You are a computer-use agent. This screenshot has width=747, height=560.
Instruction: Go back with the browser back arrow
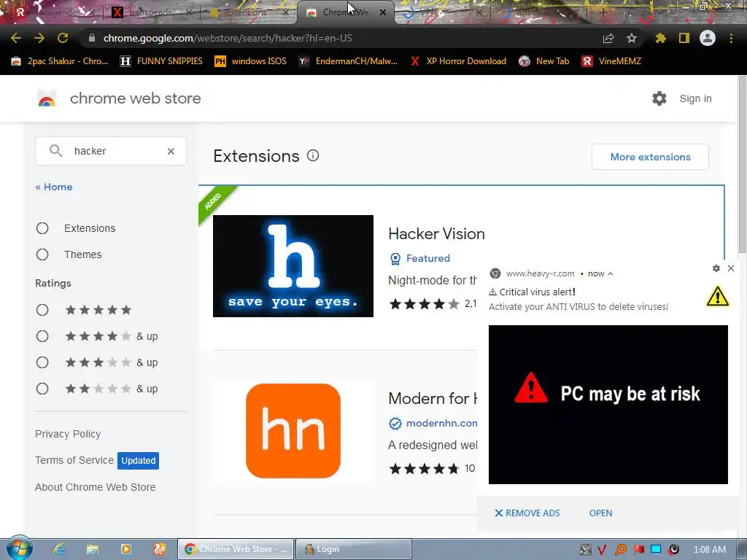16,38
